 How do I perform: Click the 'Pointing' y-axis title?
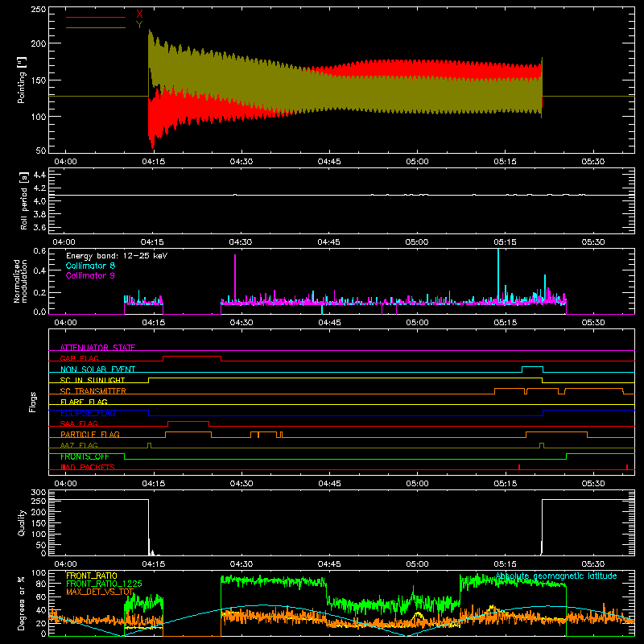[22, 80]
